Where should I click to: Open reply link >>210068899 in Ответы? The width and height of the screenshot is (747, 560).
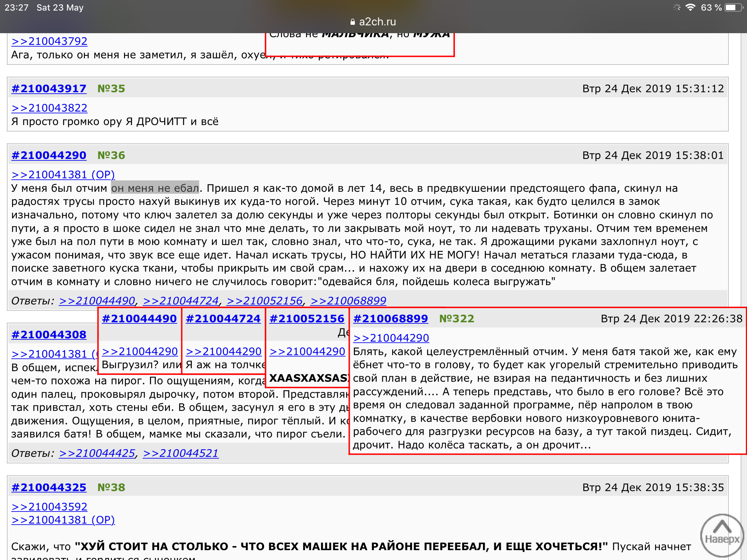(x=348, y=301)
